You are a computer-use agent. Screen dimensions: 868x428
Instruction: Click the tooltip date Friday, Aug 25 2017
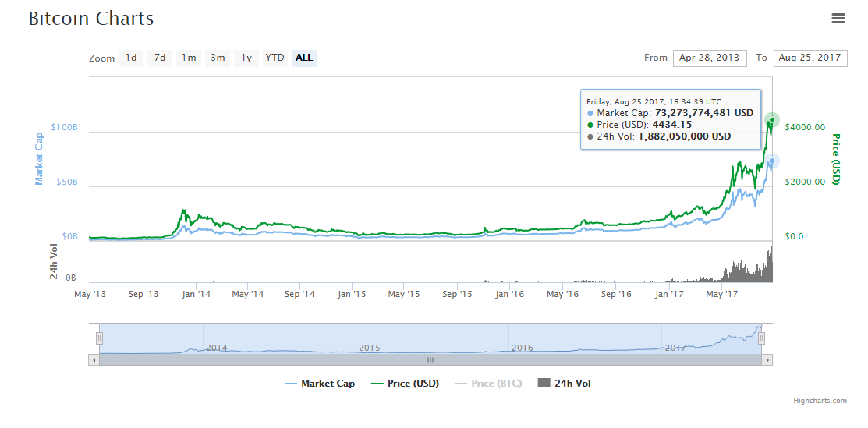[625, 102]
